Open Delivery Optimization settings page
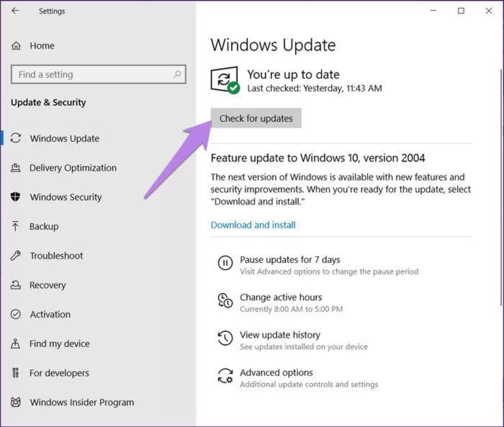The height and width of the screenshot is (427, 504). coord(73,168)
